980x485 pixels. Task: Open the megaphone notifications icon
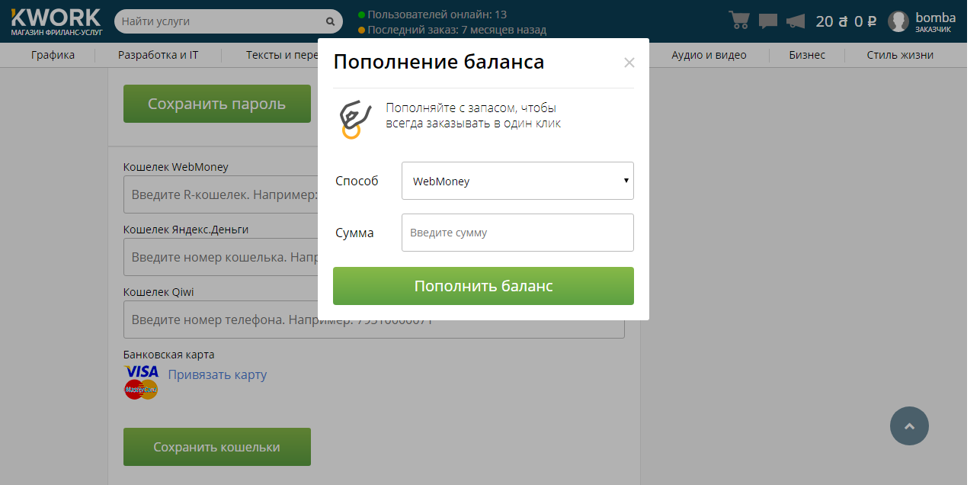point(796,21)
